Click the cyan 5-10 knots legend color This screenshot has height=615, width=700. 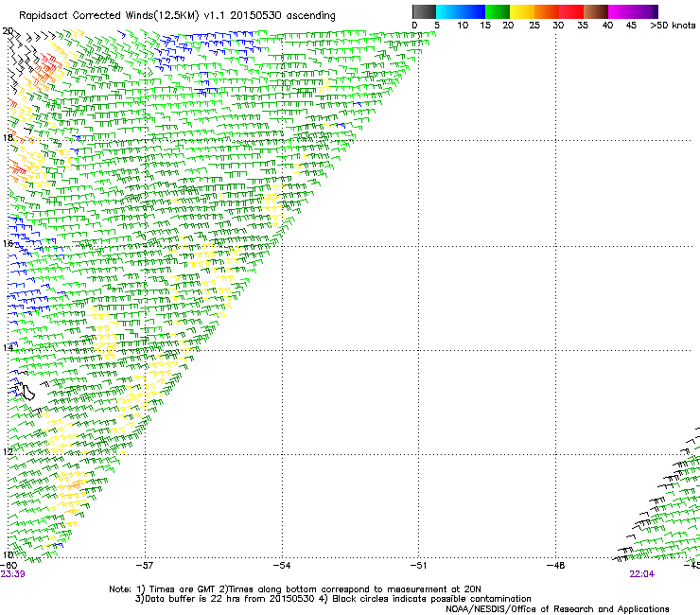coord(448,11)
